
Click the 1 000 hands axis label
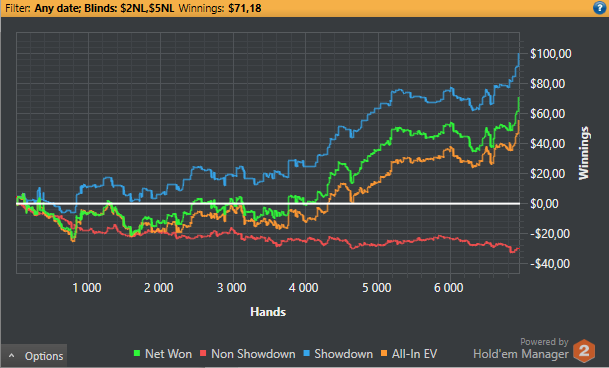87,288
